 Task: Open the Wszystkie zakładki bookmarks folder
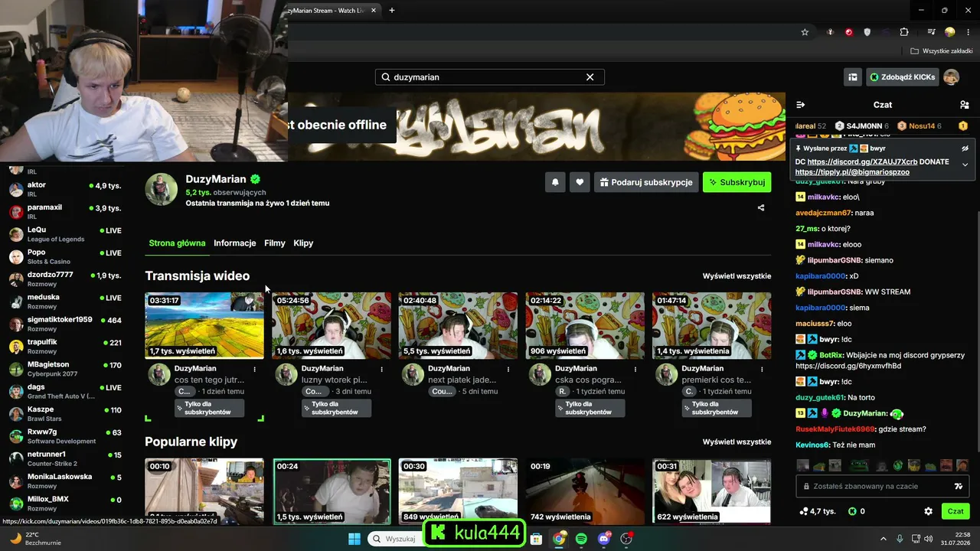click(941, 51)
